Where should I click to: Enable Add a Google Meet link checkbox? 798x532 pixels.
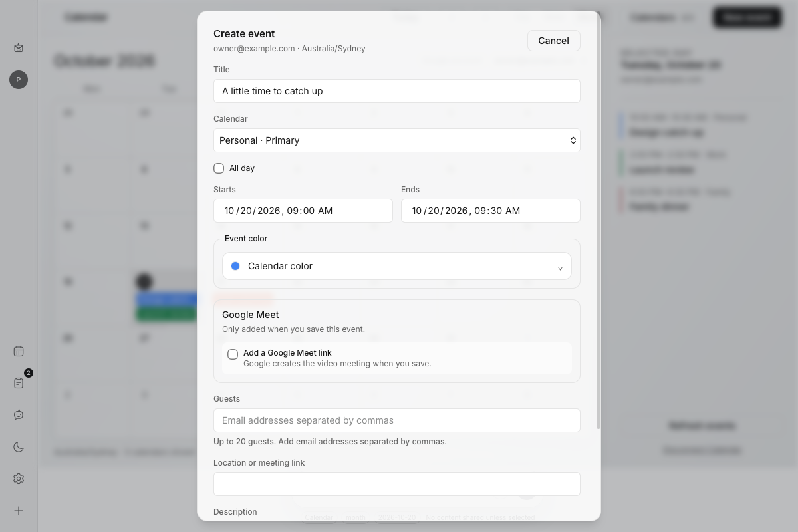point(233,354)
